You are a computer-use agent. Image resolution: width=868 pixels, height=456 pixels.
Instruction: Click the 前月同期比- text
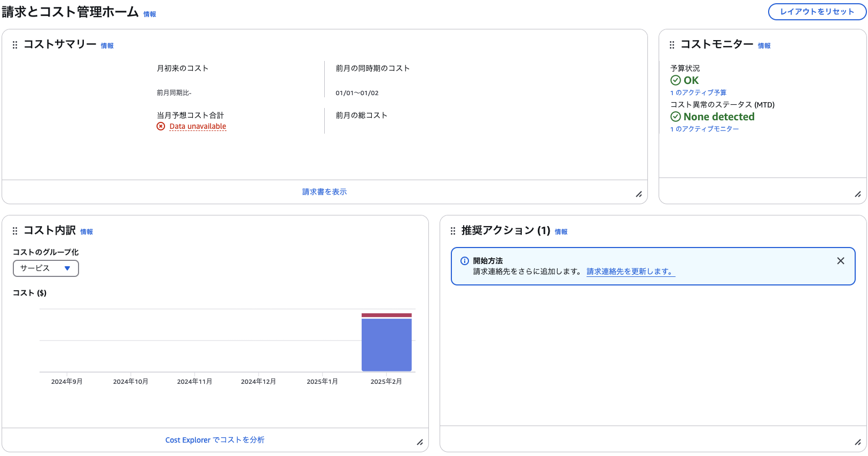174,93
